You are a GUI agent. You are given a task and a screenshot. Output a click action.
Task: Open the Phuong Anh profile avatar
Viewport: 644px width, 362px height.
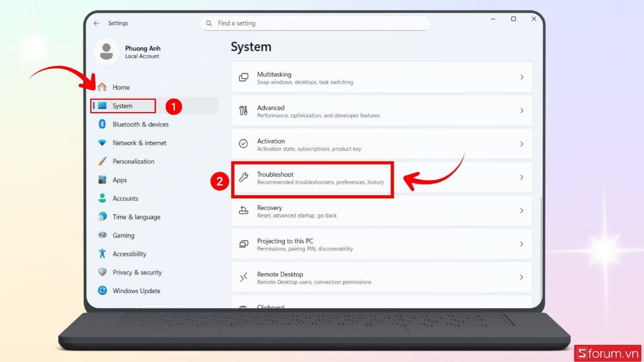click(x=106, y=51)
